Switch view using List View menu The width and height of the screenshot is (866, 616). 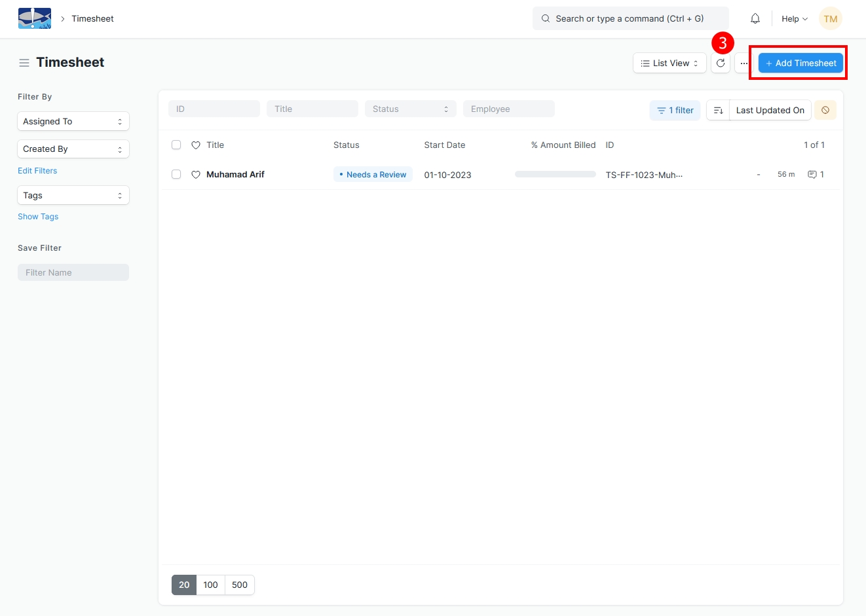click(x=669, y=63)
